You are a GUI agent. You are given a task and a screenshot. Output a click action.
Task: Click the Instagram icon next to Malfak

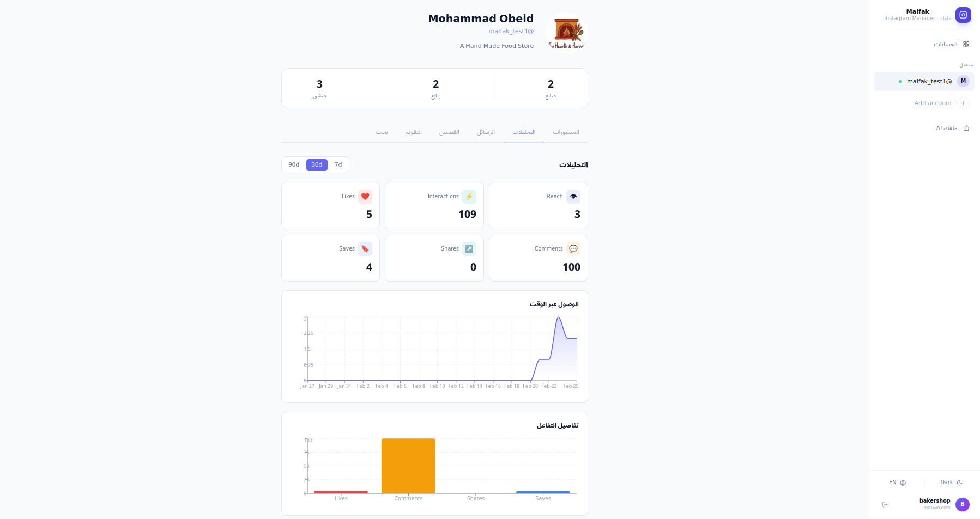963,15
